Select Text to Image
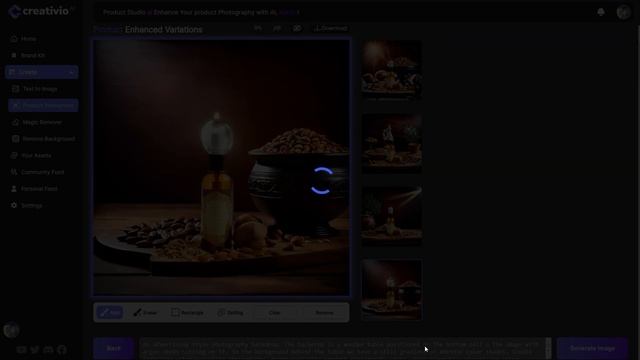640x360 pixels. (x=40, y=89)
